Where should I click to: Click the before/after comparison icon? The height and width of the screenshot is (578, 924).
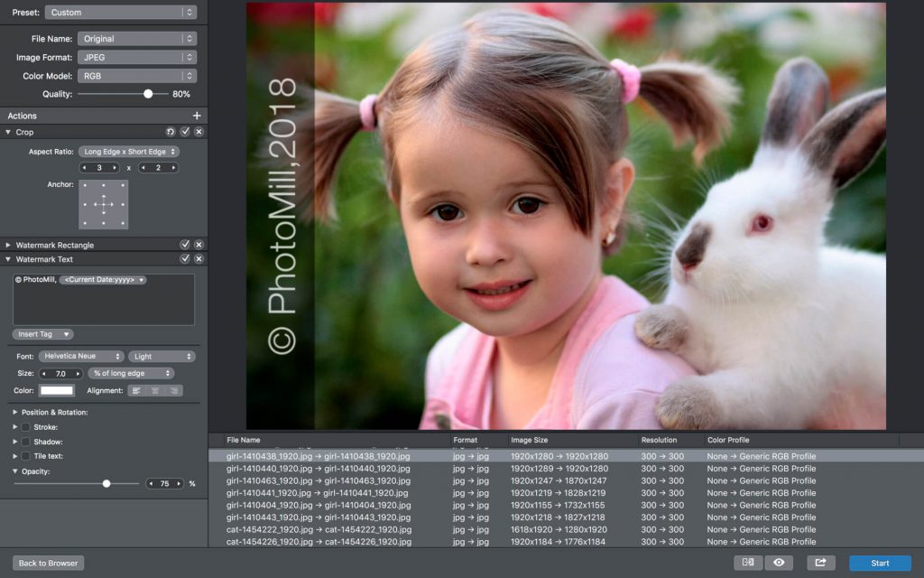point(748,562)
